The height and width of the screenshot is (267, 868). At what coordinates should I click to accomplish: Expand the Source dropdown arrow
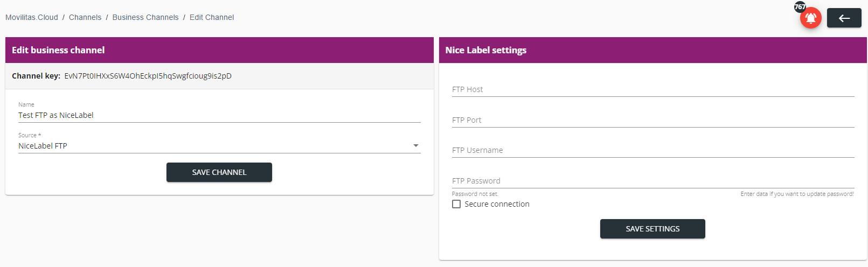(x=415, y=146)
